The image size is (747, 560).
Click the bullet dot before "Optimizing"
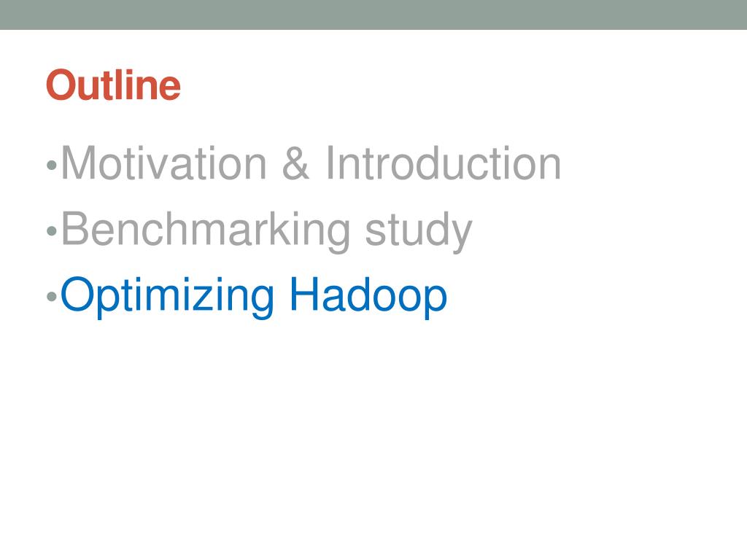52,297
